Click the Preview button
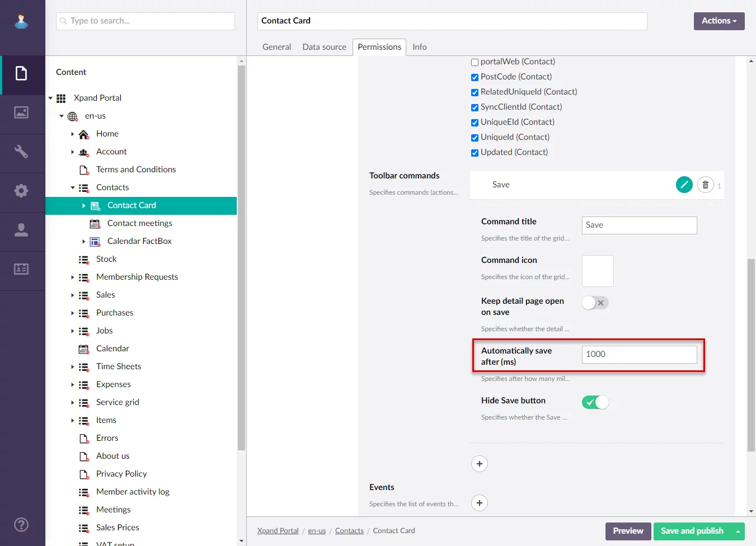The width and height of the screenshot is (756, 546). (627, 531)
